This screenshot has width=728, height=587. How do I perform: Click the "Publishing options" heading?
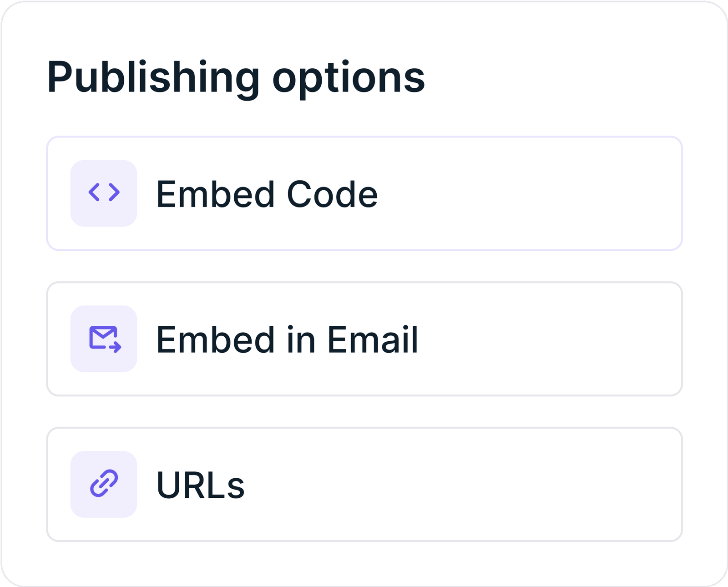[x=236, y=77]
